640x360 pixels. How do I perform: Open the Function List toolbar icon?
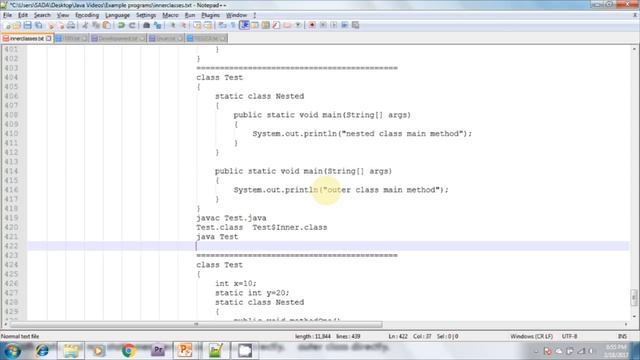tap(276, 25)
